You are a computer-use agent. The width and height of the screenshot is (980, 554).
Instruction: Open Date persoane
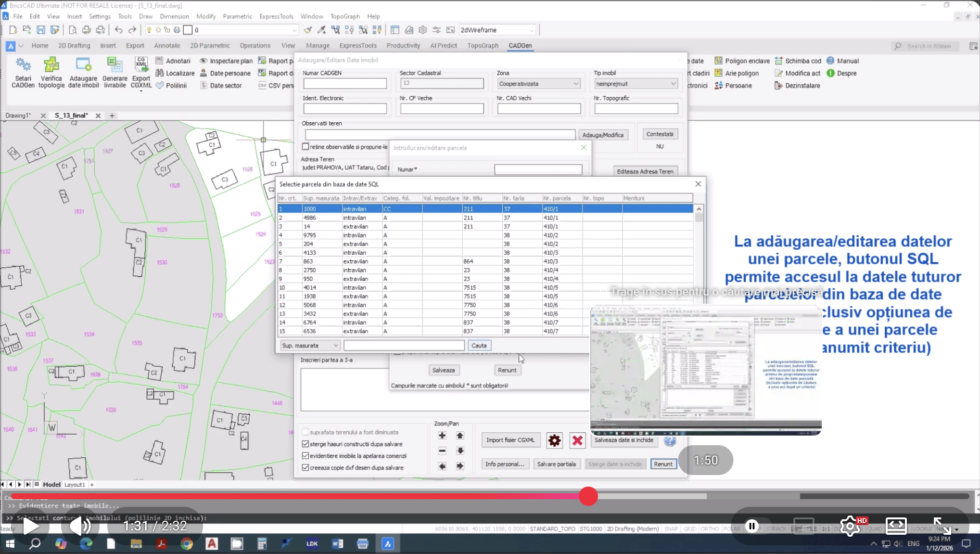225,73
